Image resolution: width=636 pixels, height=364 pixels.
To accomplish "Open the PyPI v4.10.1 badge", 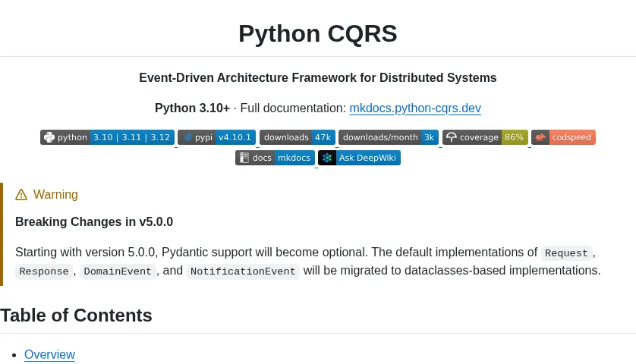I will pyautogui.click(x=216, y=137).
